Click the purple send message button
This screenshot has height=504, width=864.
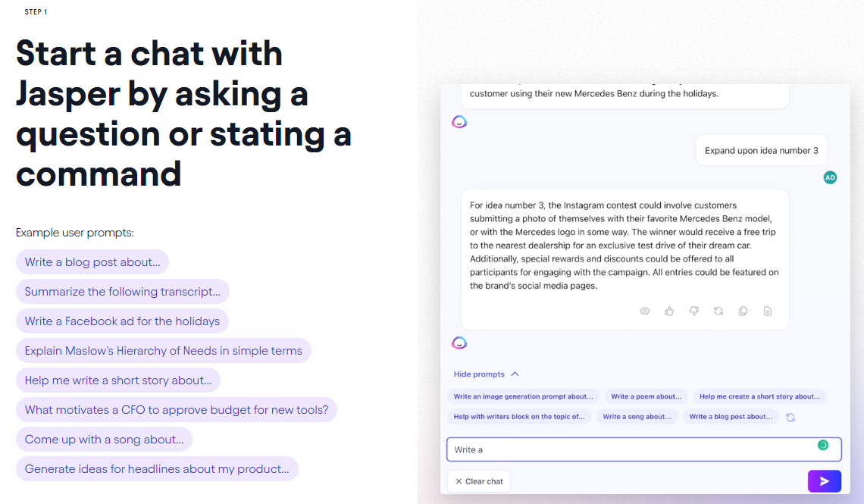(825, 481)
